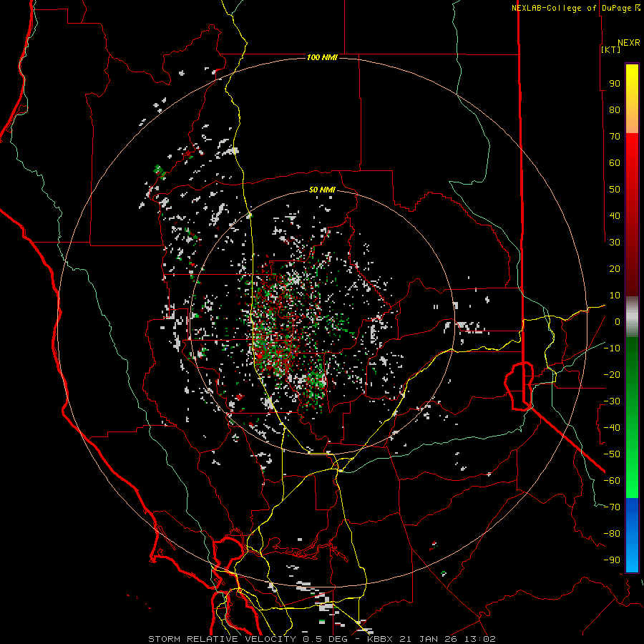Click the 'KBBX' radar station identifier
The image size is (644, 644).
(380, 639)
